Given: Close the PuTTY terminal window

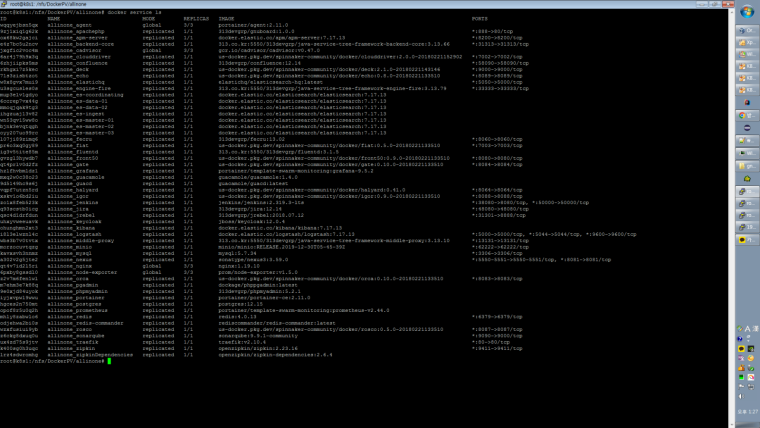Looking at the screenshot, I should 726,5.
